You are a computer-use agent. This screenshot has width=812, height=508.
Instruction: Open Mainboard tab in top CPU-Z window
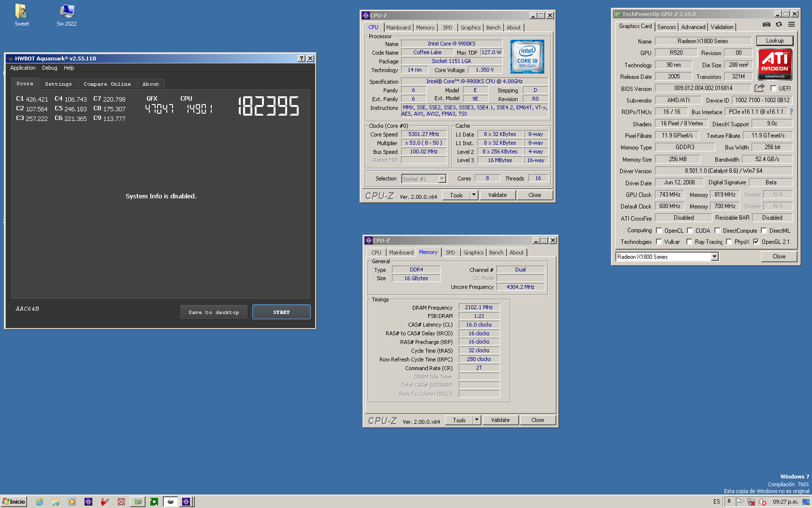(398, 28)
